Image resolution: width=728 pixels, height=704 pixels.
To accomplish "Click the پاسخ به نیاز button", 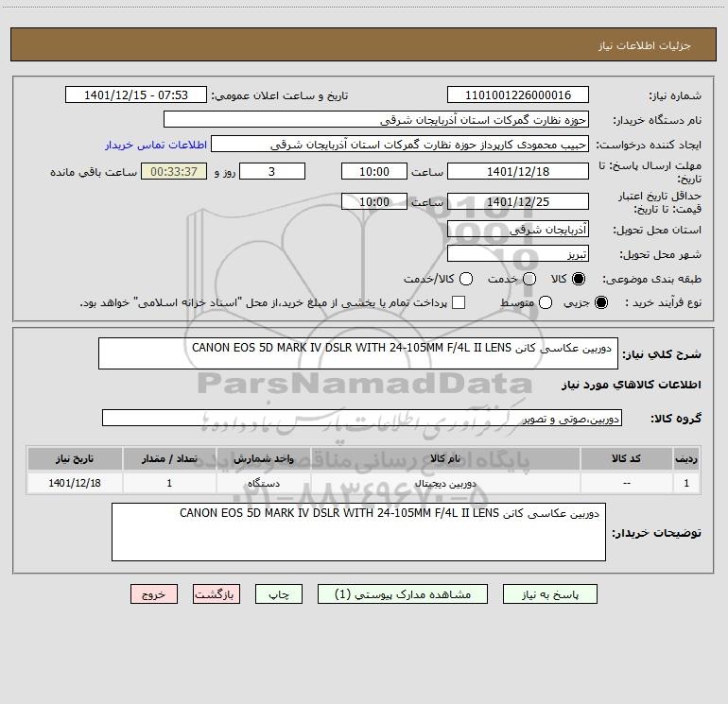I will (549, 594).
